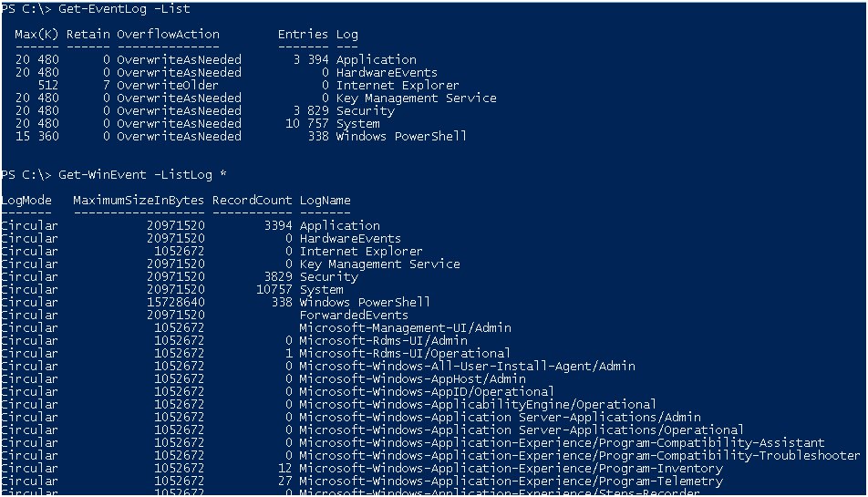Screen dimensions: 868x497
Task: Click the LogMode column header
Action: point(26,201)
